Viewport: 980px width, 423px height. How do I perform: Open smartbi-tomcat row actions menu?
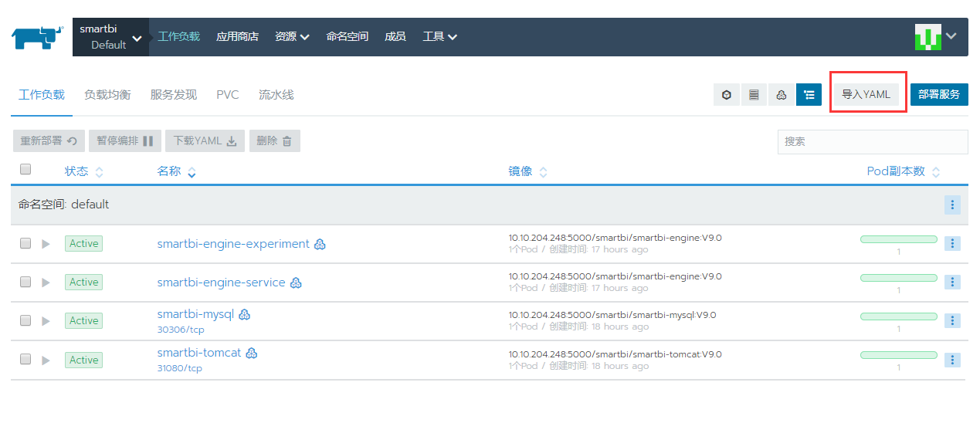click(x=952, y=360)
